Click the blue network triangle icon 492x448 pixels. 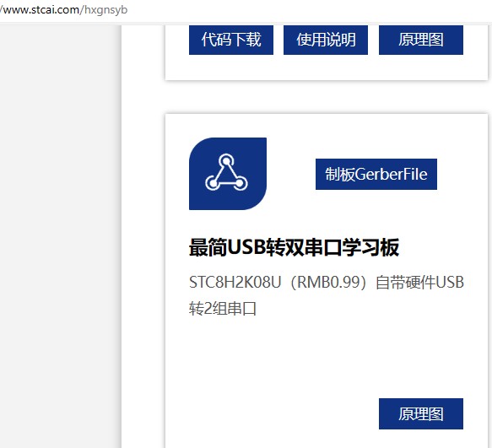point(228,174)
